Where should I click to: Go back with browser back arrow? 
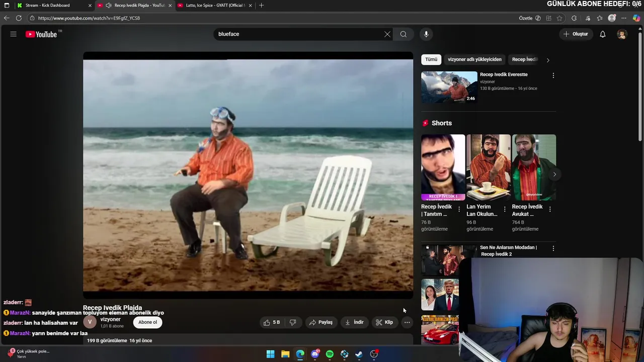[7, 18]
